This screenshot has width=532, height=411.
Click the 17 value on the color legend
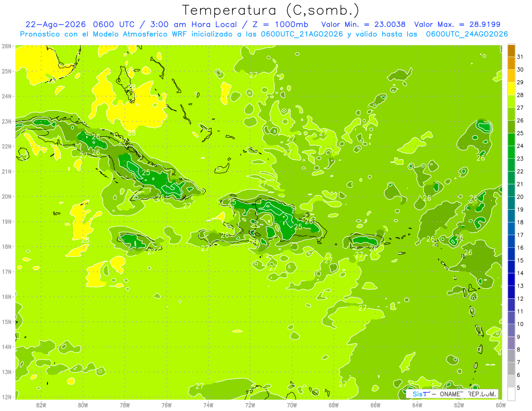pos(520,235)
